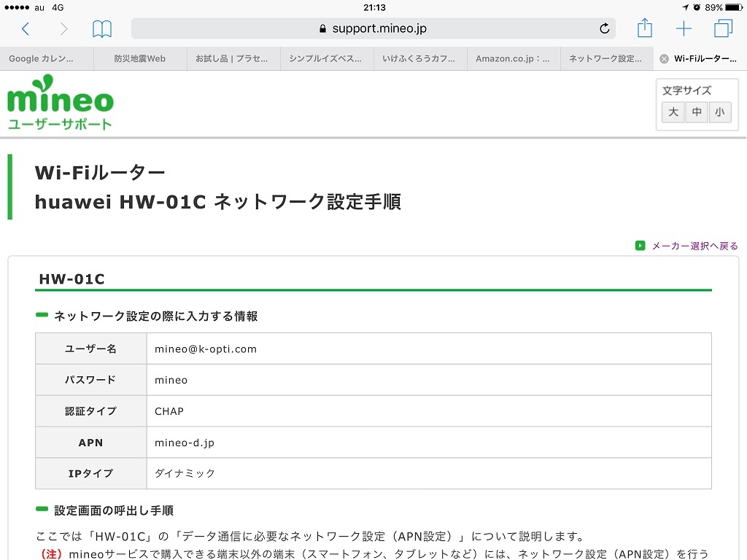Switch to the お試し品 | プラセ... tab
Viewport: 747px width, 560px height.
(x=233, y=58)
